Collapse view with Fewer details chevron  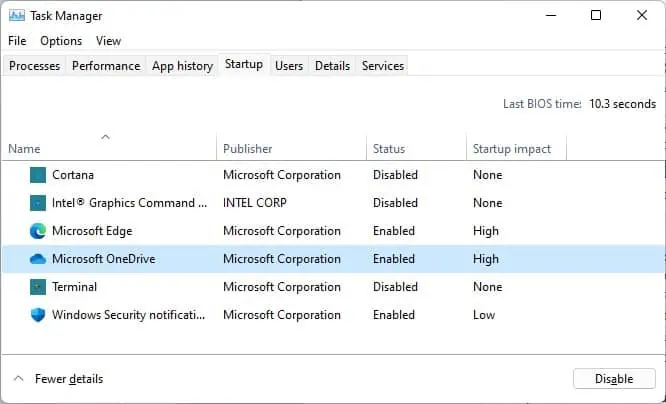coord(18,379)
